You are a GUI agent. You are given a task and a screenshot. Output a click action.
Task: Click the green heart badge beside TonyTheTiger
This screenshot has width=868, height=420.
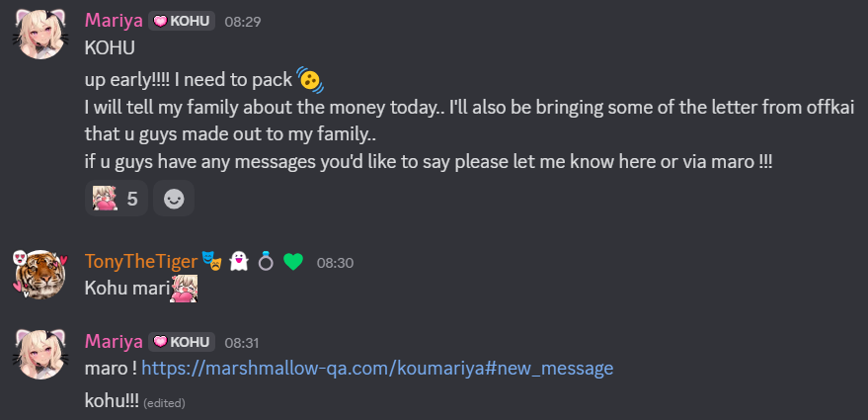(292, 261)
